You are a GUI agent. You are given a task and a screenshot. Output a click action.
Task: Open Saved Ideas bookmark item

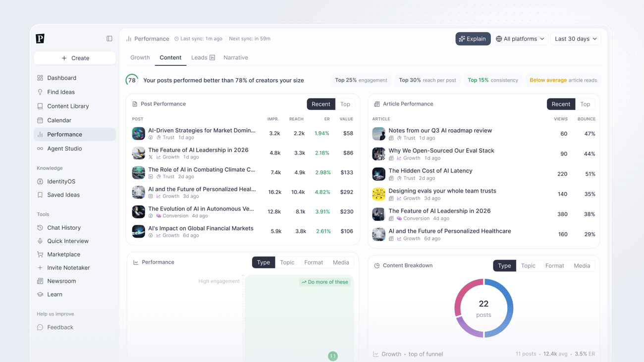pos(75,195)
